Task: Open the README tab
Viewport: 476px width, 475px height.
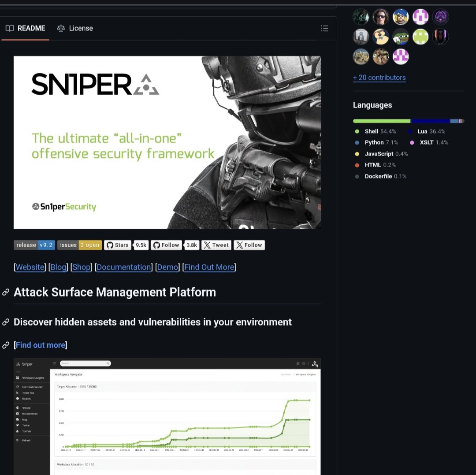Action: (25, 28)
